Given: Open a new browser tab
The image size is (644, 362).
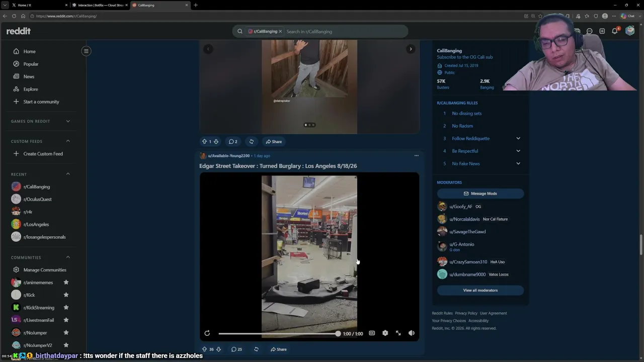Looking at the screenshot, I should click(196, 5).
